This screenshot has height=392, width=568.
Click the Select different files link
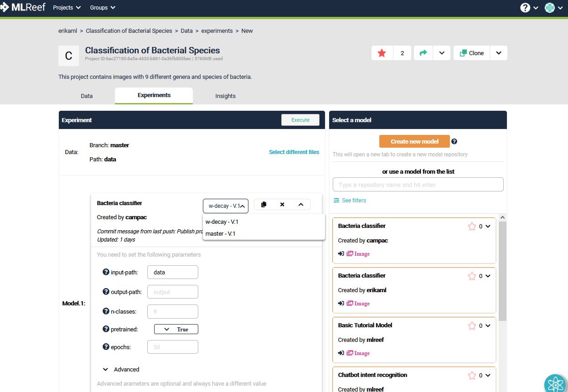click(294, 152)
